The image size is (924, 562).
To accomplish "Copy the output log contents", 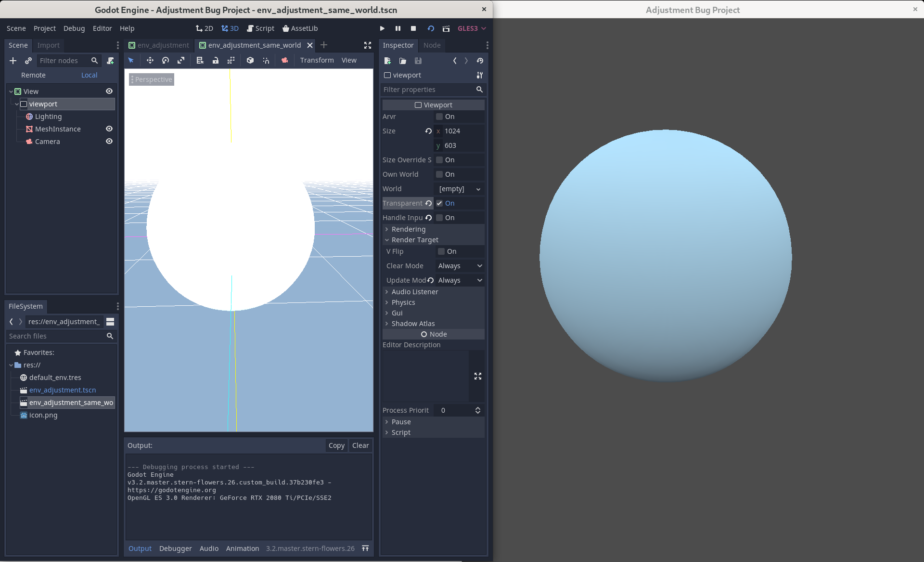I will click(x=336, y=445).
